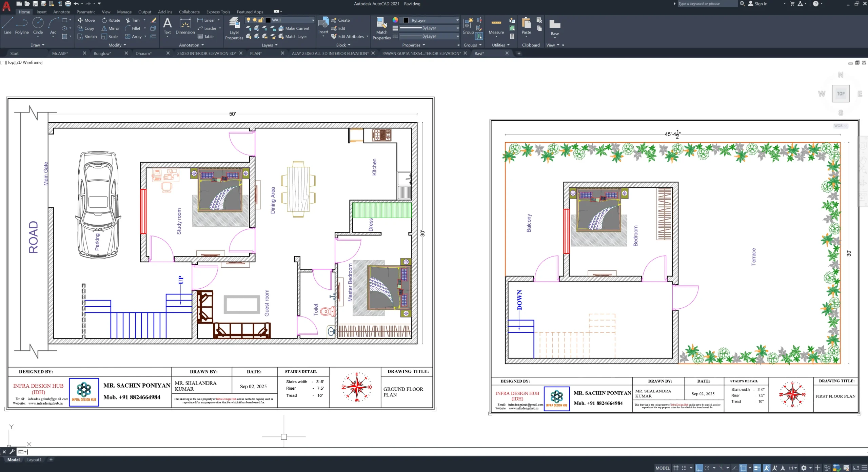Click the Move tool
This screenshot has height=472, width=868.
86,20
